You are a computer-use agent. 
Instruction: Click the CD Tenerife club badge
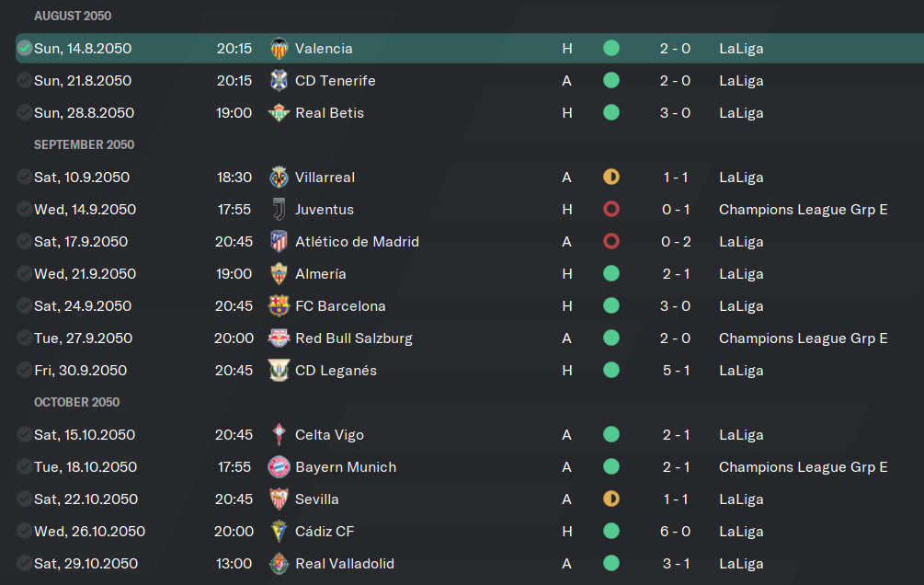click(x=279, y=80)
